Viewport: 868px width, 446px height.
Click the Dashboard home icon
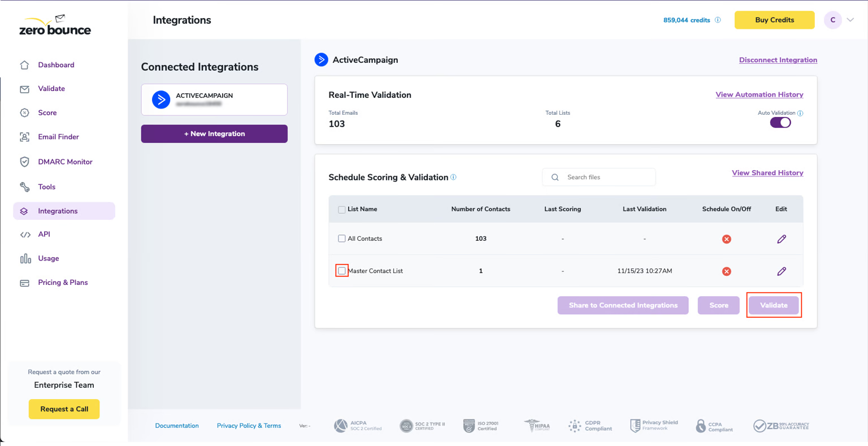tap(24, 65)
